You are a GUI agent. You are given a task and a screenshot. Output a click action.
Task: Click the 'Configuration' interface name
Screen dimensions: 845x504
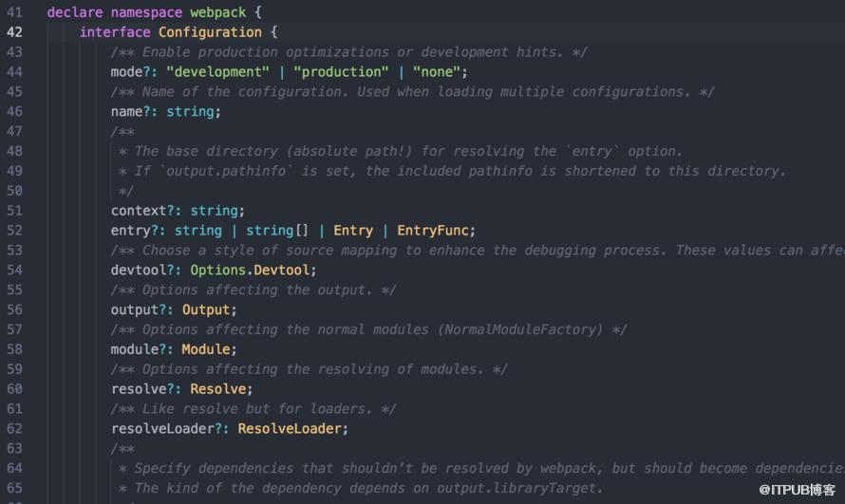[x=210, y=32]
